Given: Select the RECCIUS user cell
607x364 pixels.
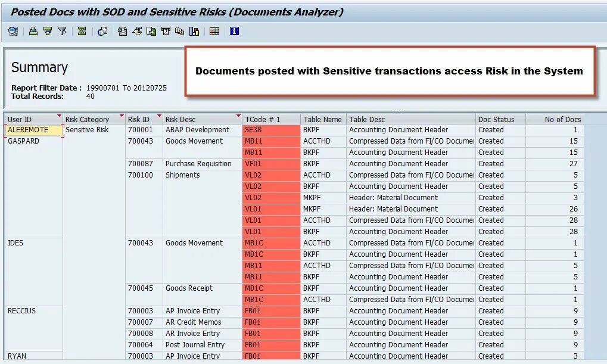Looking at the screenshot, I should point(33,328).
